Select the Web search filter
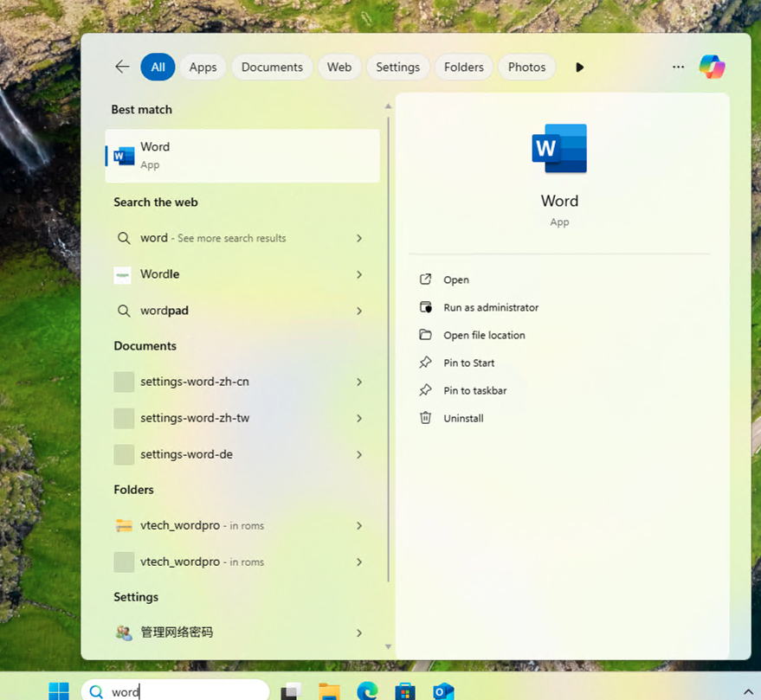The height and width of the screenshot is (700, 761). (x=339, y=67)
